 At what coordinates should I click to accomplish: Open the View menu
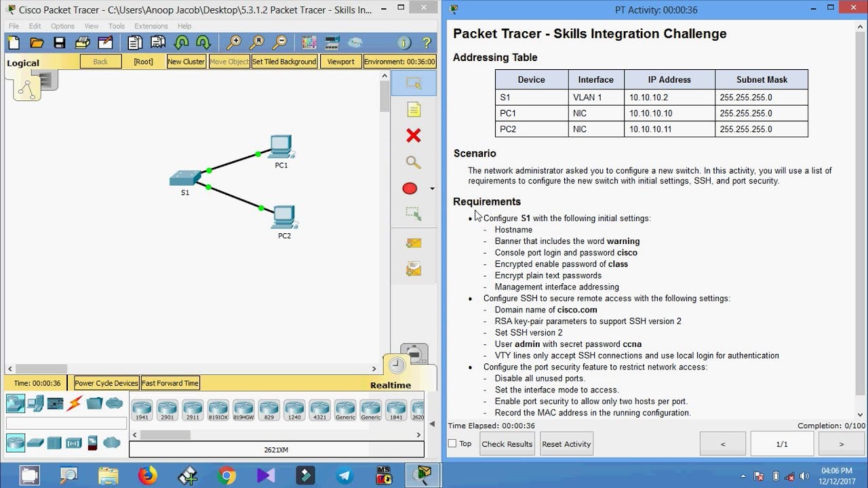(x=92, y=26)
